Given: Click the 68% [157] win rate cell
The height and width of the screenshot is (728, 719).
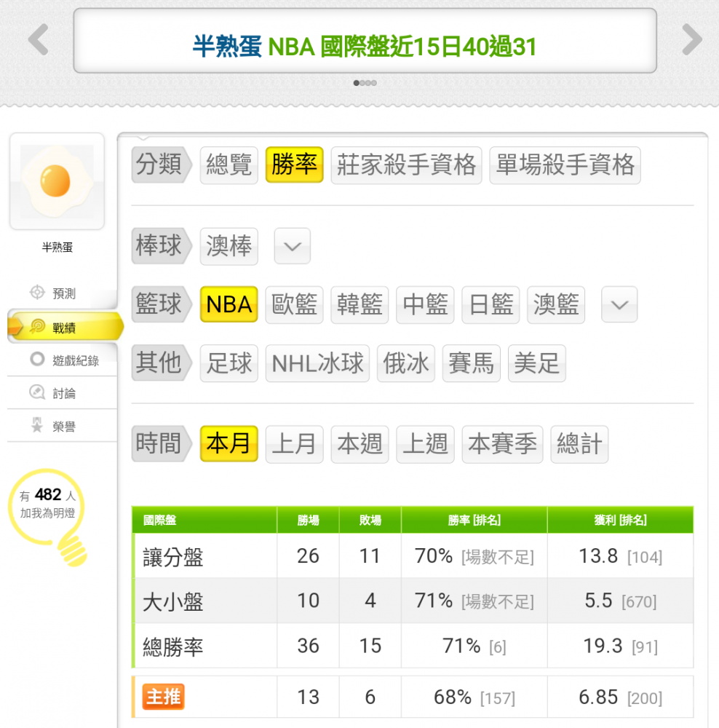Looking at the screenshot, I should click(474, 697).
